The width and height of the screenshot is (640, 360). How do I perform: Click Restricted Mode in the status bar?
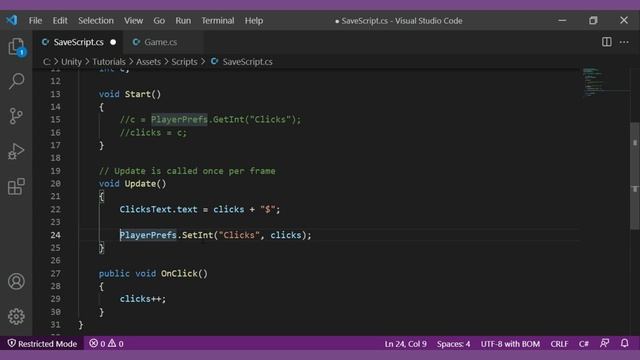pos(42,344)
